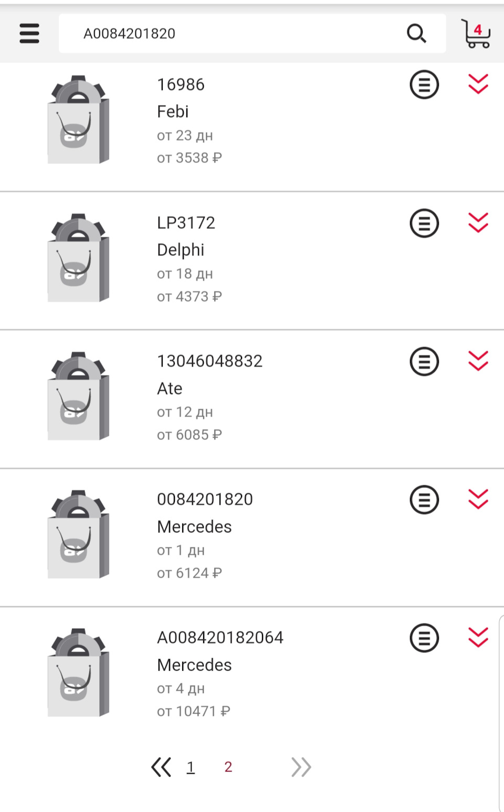Open details list icon for Mercedes 0084201820
Image resolution: width=504 pixels, height=812 pixels.
[424, 499]
